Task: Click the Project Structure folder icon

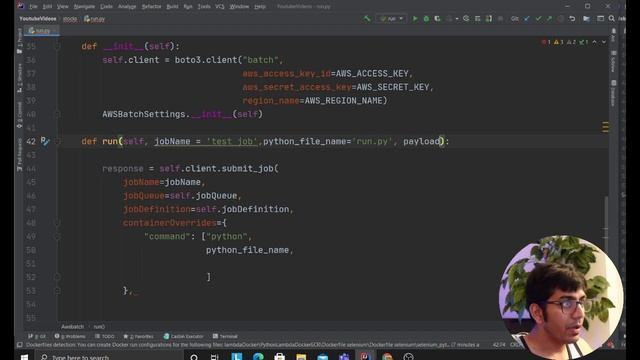Action: tap(587, 19)
